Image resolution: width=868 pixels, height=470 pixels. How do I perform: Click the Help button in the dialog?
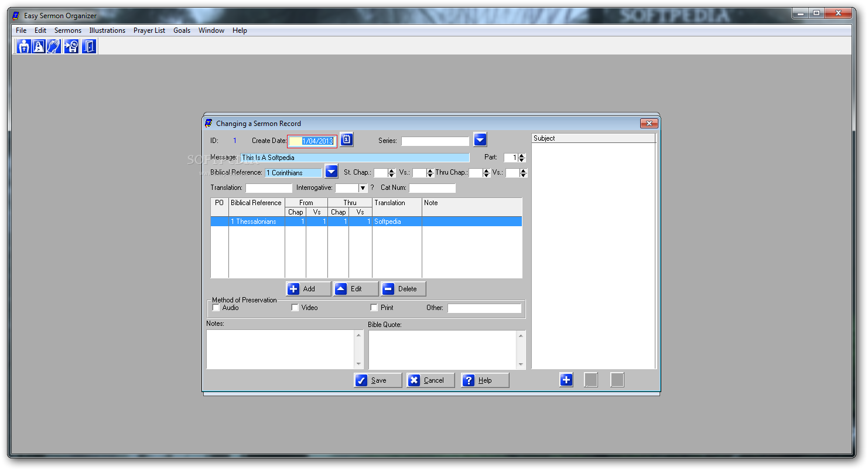click(485, 380)
